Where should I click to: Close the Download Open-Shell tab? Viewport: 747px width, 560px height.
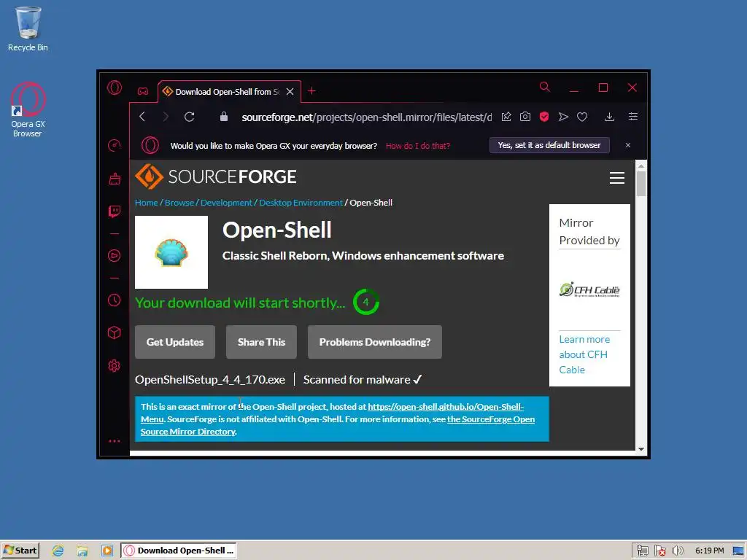(290, 91)
